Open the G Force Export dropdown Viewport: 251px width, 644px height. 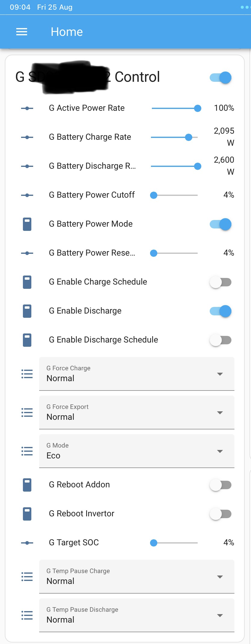(x=137, y=413)
